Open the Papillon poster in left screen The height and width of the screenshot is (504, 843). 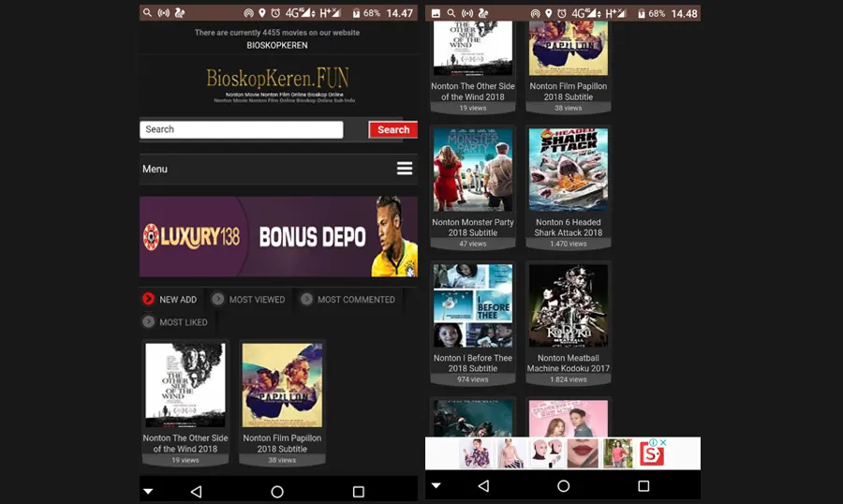[x=282, y=385]
